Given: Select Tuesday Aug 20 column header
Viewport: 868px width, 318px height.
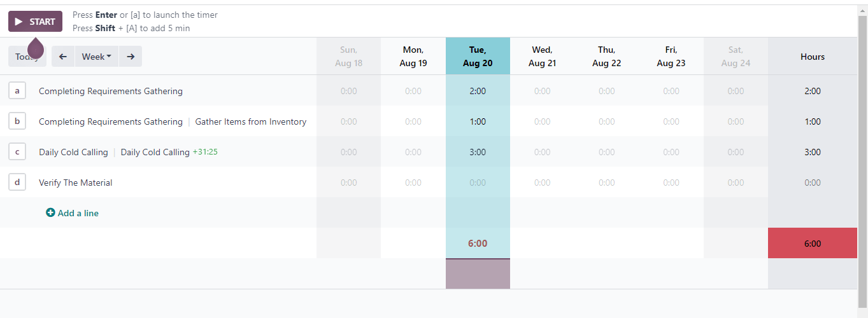Looking at the screenshot, I should (478, 56).
